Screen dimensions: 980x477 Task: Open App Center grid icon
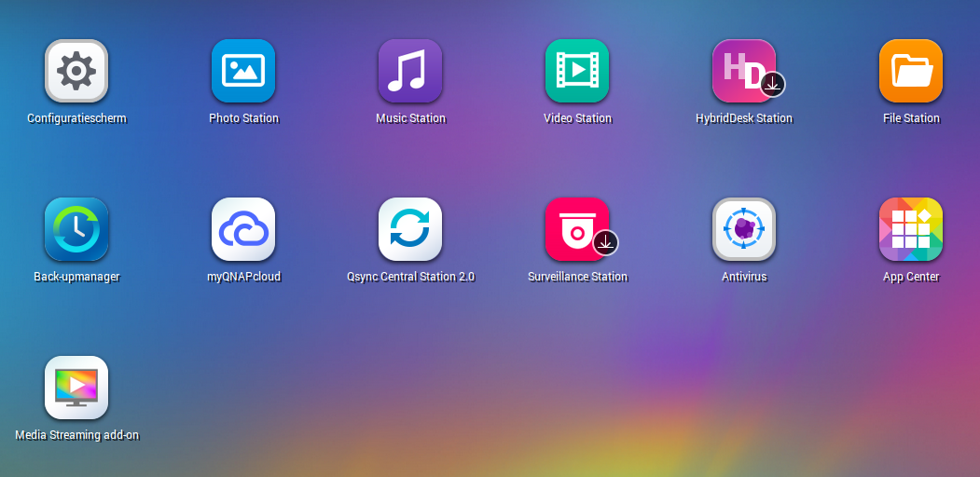tap(911, 229)
